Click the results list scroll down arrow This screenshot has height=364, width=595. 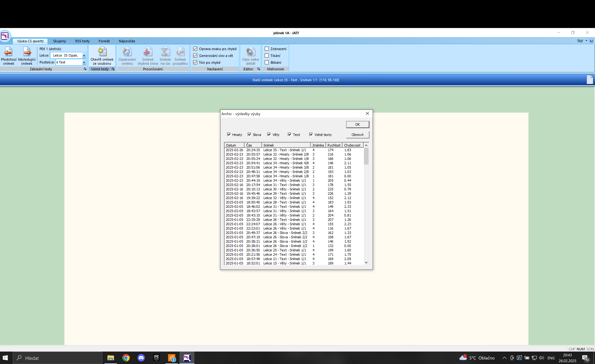coord(366,263)
